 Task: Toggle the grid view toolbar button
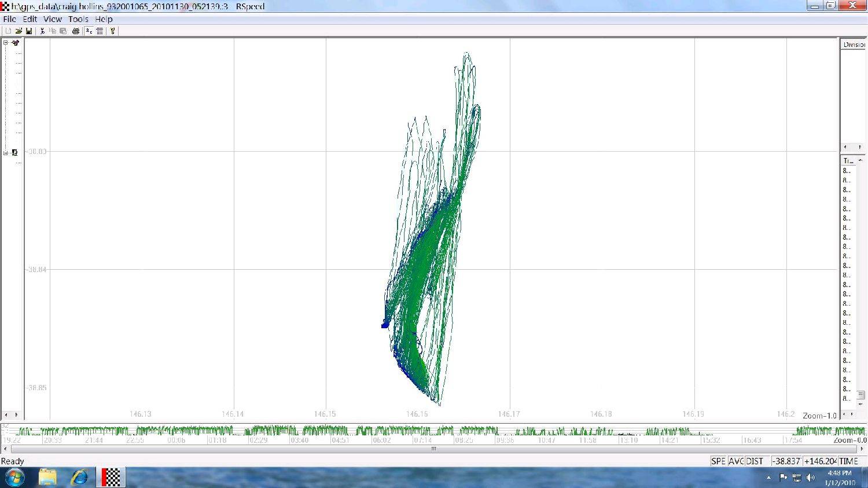[100, 31]
